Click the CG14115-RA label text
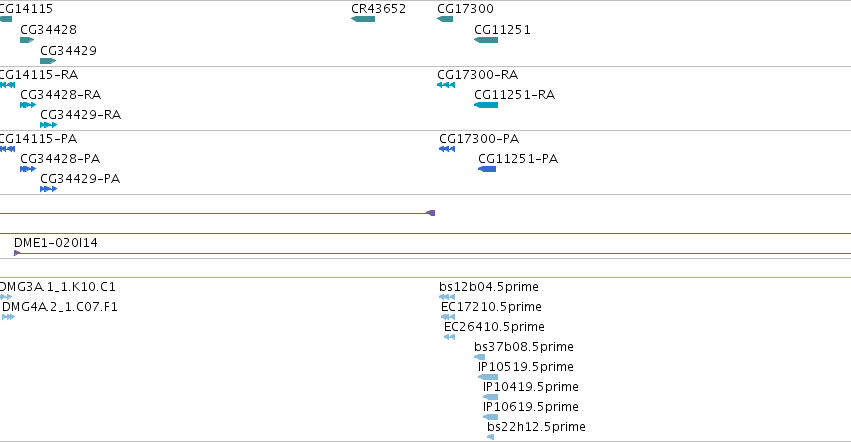Image resolution: width=851 pixels, height=442 pixels. [x=39, y=74]
